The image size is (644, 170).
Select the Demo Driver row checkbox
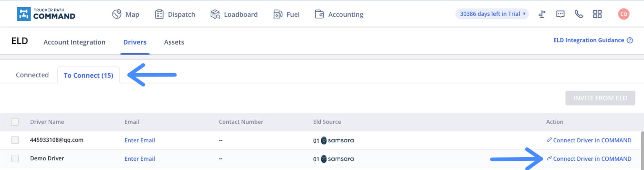[x=15, y=158]
